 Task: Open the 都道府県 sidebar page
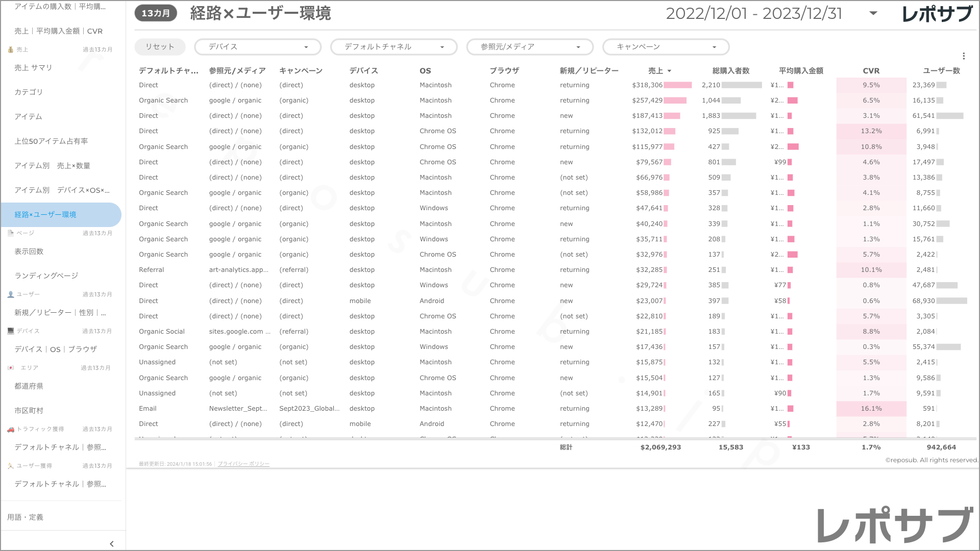point(29,386)
